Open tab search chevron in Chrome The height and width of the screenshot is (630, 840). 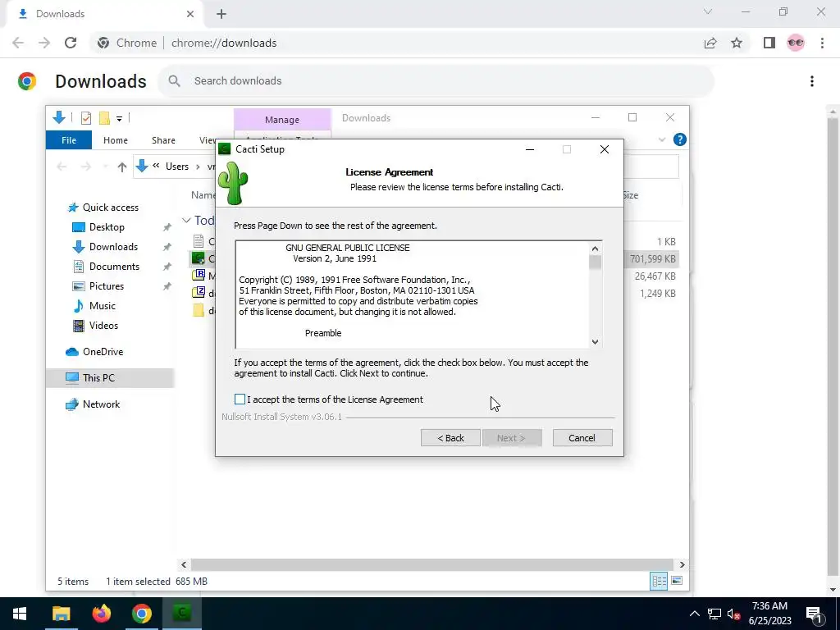[708, 11]
